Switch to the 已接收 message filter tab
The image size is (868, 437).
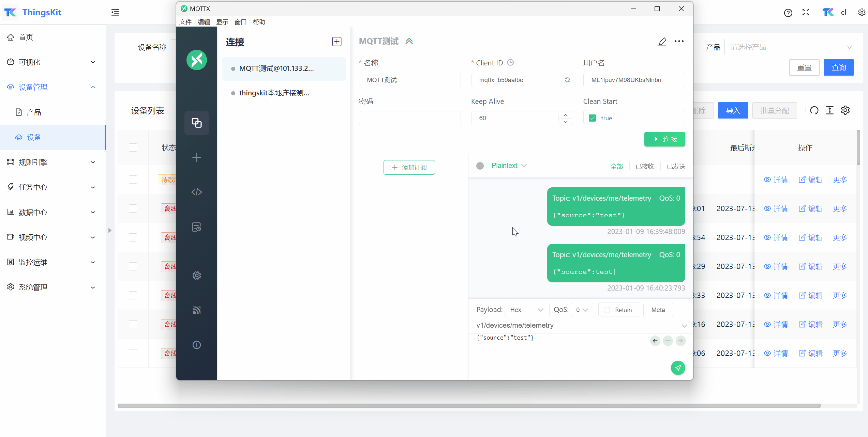pos(644,166)
